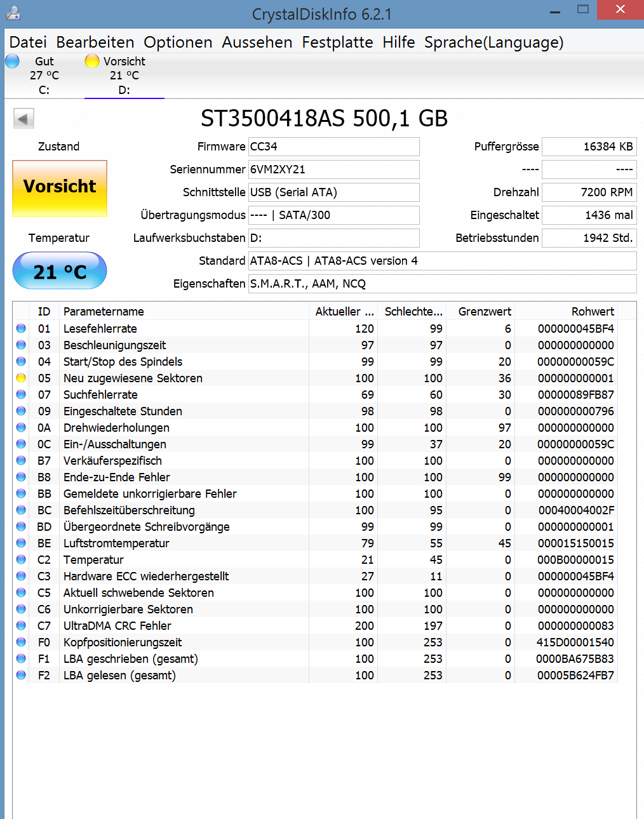This screenshot has height=819, width=644.
Task: Click the Grenzwert column header
Action: pos(480,311)
